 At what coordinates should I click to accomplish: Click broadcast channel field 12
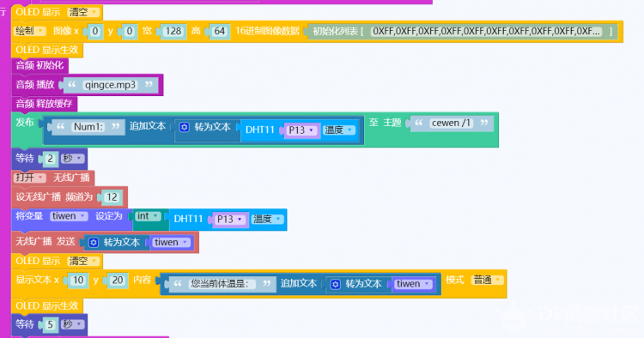click(x=112, y=197)
